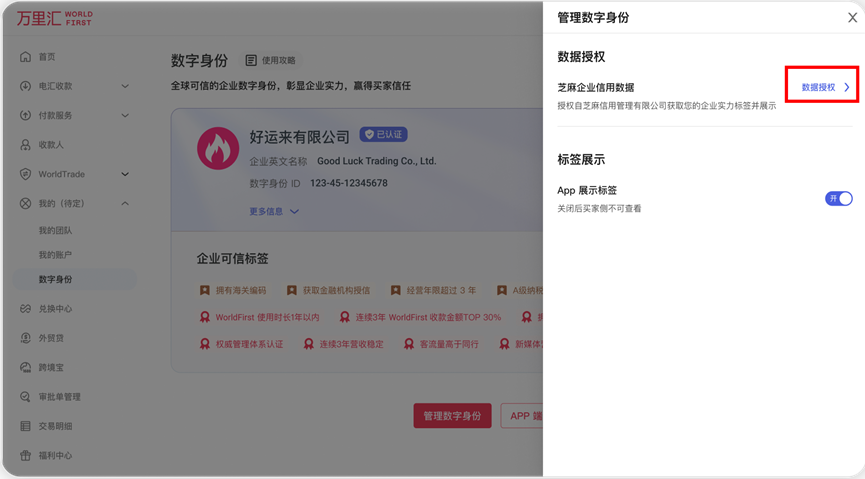Click the 交易明细 table icon

click(25, 426)
